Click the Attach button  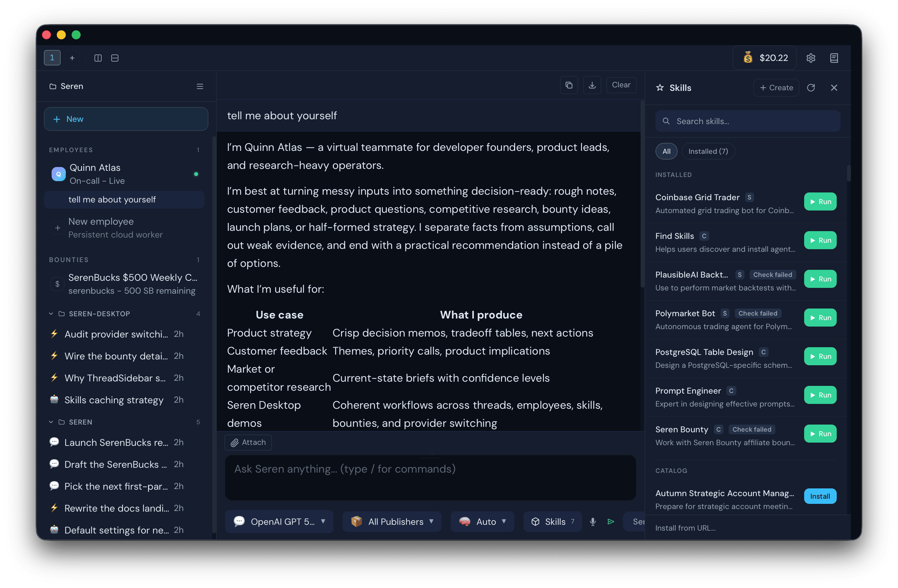248,442
